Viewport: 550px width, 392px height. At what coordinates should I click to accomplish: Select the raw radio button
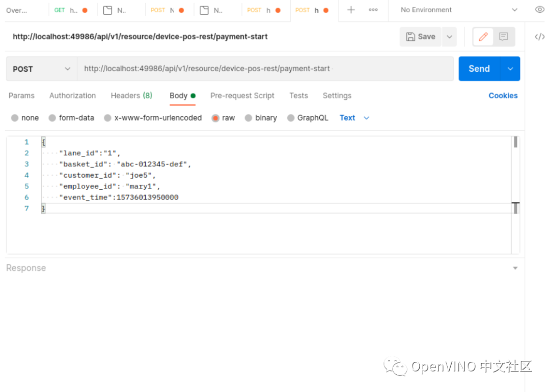click(x=215, y=118)
